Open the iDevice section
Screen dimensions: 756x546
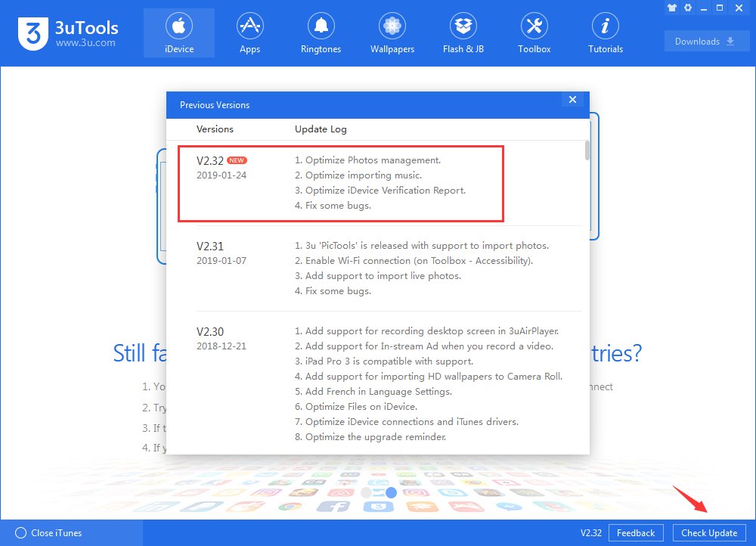click(x=179, y=33)
